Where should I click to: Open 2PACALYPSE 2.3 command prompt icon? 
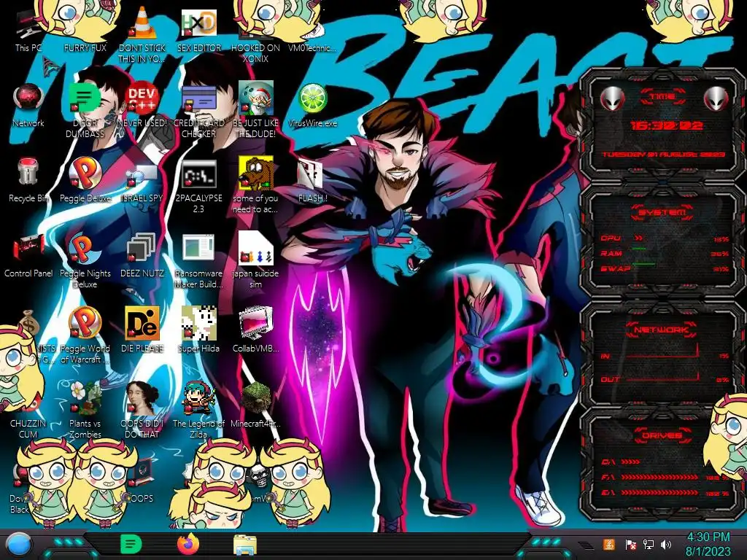(198, 174)
